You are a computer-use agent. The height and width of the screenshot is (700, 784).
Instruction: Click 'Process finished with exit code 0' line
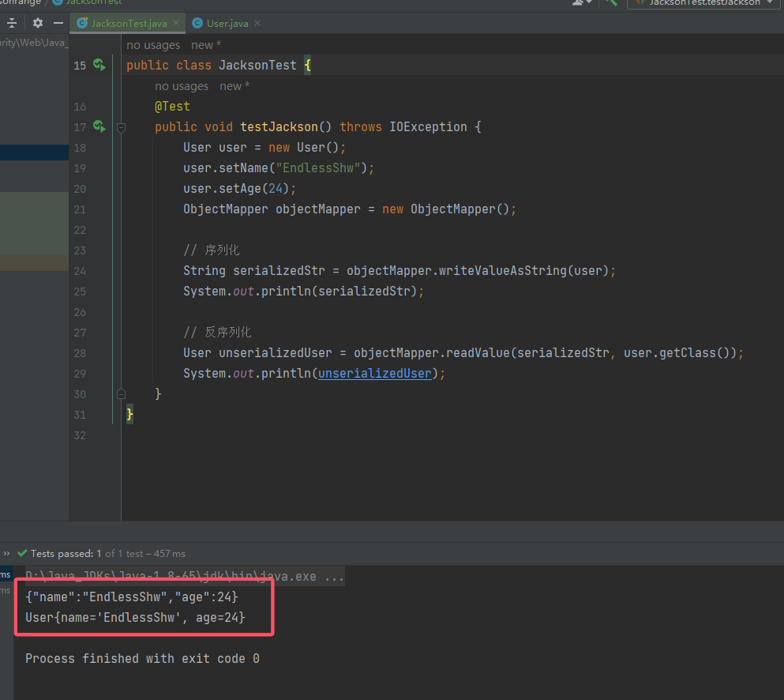tap(142, 658)
